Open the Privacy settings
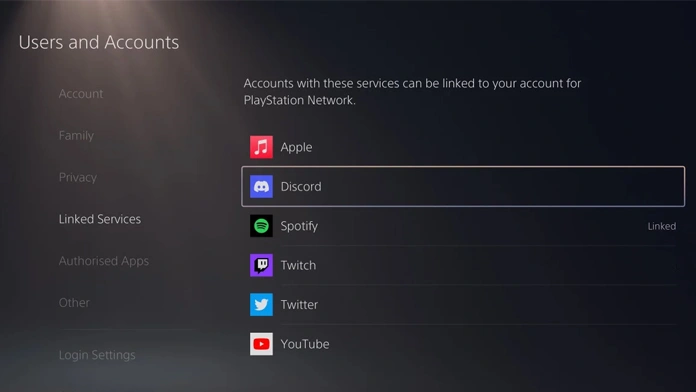696x392 pixels. (x=78, y=177)
